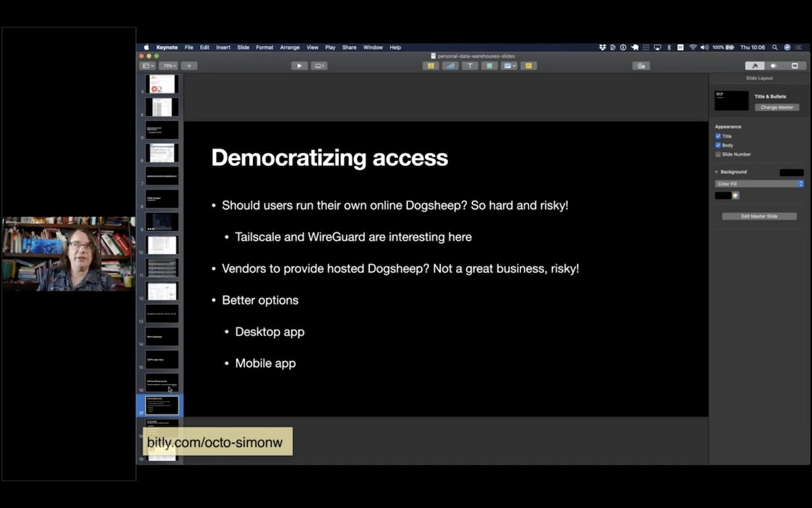Click the Background color well at right
Image resolution: width=812 pixels, height=508 pixels.
click(792, 173)
